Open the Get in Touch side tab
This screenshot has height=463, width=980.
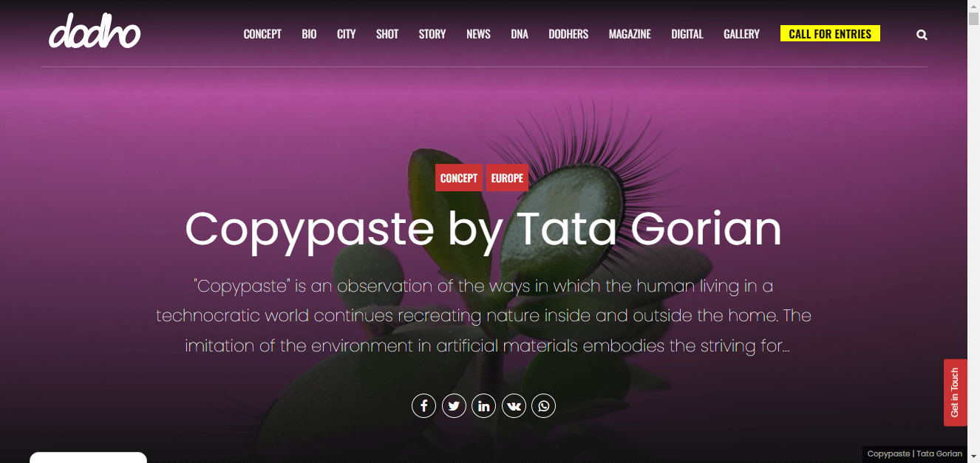(955, 392)
